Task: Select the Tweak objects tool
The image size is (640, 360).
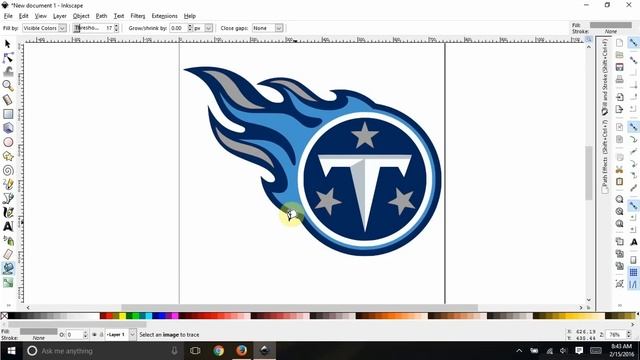Action: 8,71
